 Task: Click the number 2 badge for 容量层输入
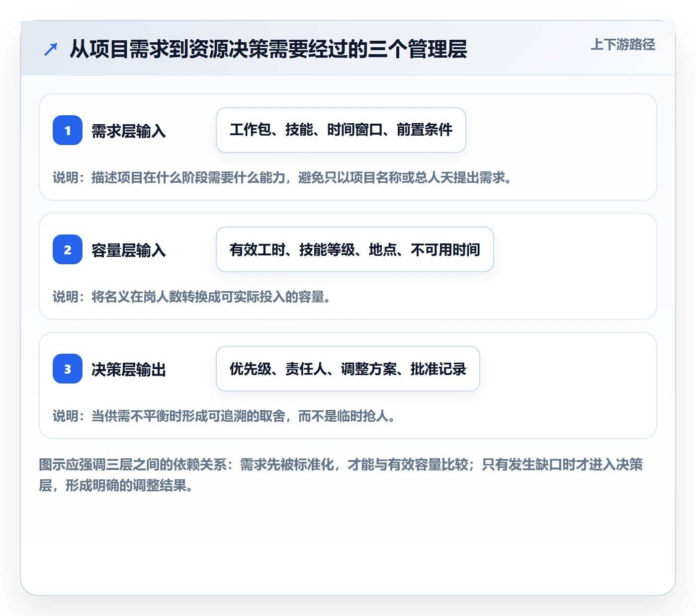(68, 249)
